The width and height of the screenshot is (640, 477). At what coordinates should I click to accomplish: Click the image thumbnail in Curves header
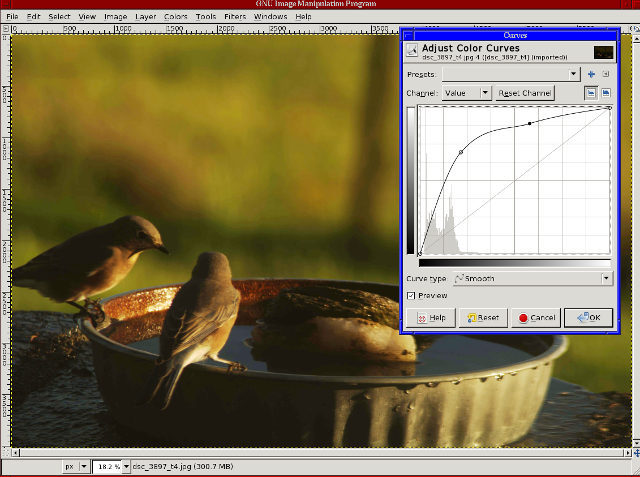(602, 51)
